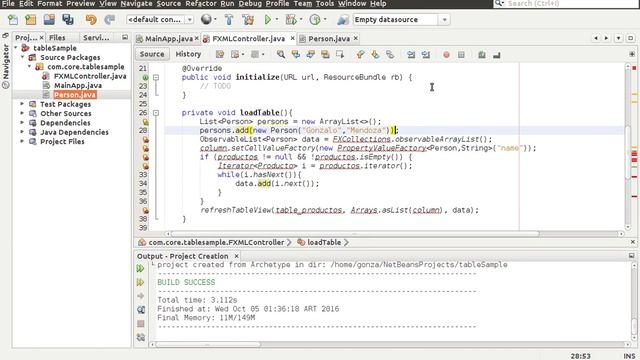This screenshot has height=360, width=640.
Task: Expand the Test Packages node
Action: (22, 104)
